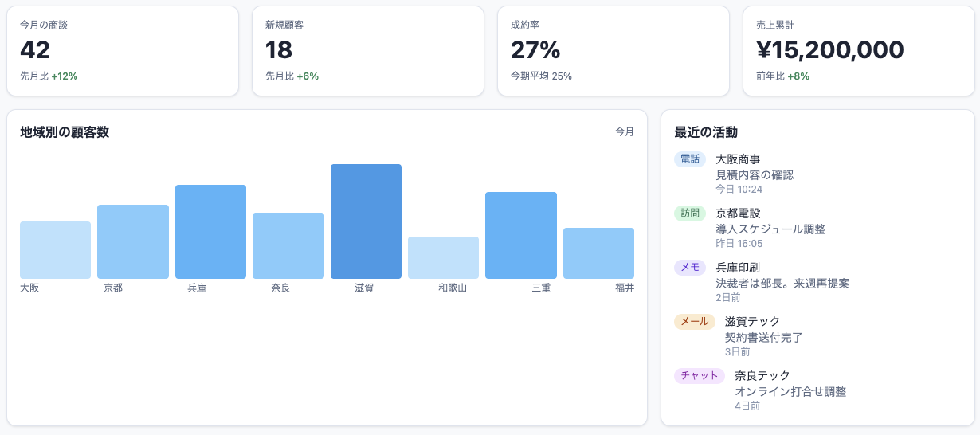Click the 兵庫 bar in chart
This screenshot has width=980, height=435.
(x=210, y=232)
